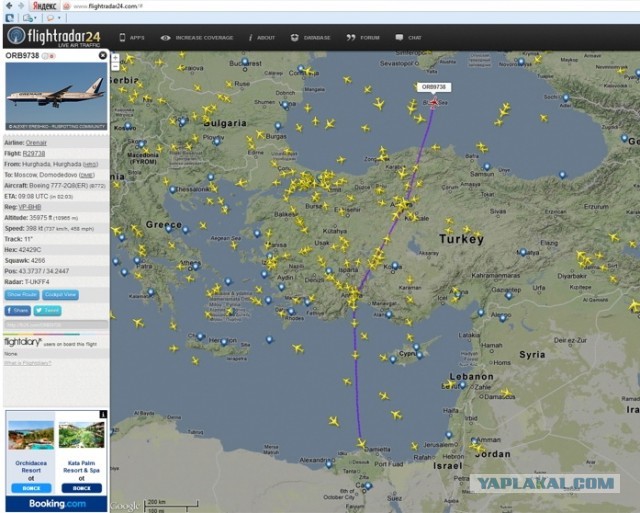Click the Amman airport pin
This screenshot has width=640, height=513.
pos(473,442)
